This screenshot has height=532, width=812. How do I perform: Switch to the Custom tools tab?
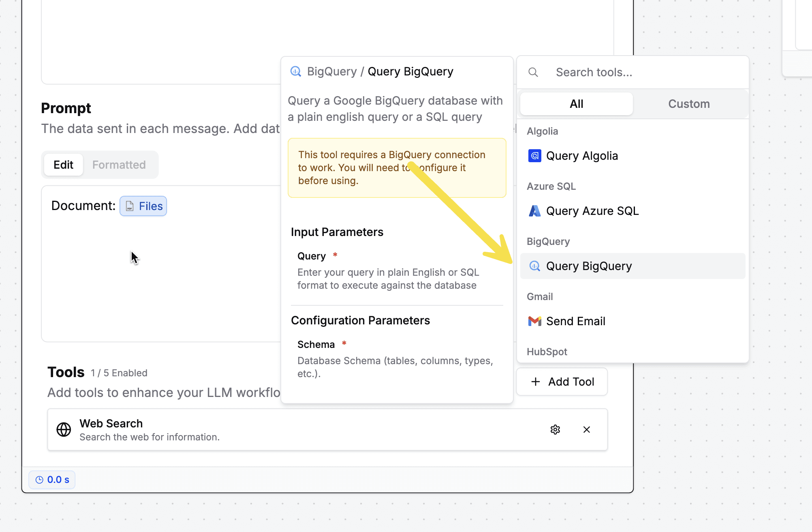(x=689, y=104)
